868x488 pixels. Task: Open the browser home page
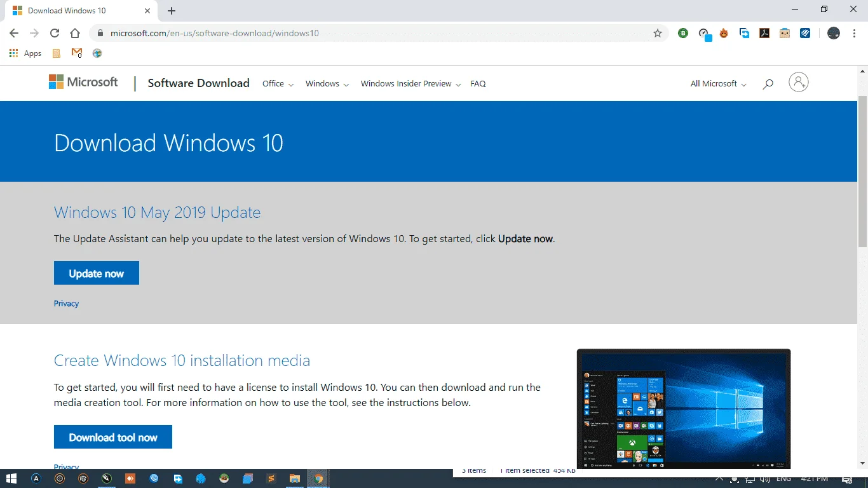click(x=75, y=33)
